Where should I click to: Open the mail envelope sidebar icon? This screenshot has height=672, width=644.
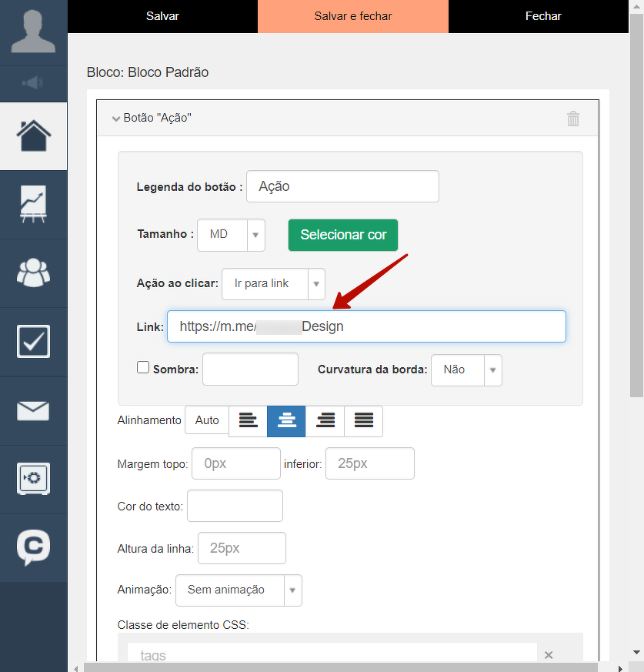pos(33,411)
